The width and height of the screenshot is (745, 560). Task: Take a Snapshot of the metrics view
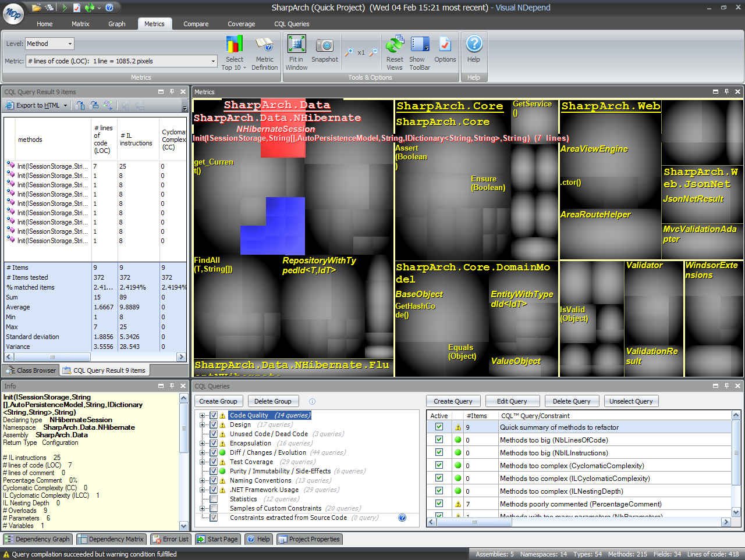tap(324, 45)
